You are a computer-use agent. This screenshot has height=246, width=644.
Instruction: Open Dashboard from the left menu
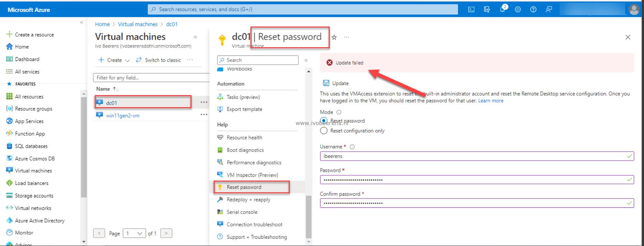(23, 59)
